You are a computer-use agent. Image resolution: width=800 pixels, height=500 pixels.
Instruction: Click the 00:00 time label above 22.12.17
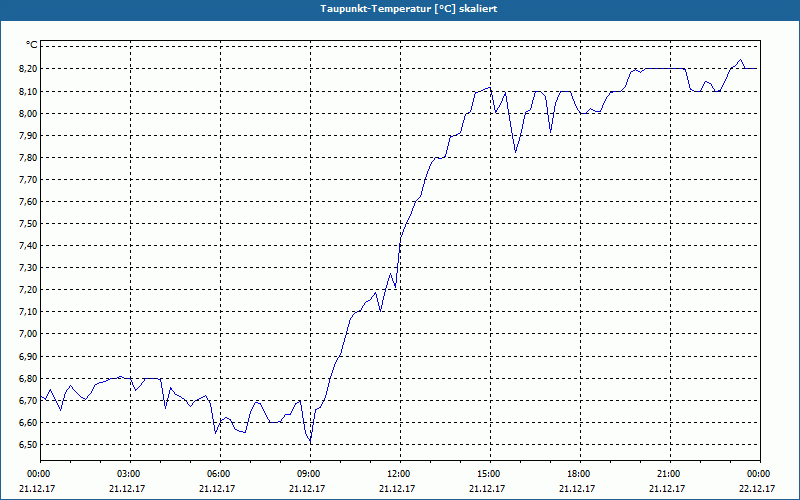[760, 474]
